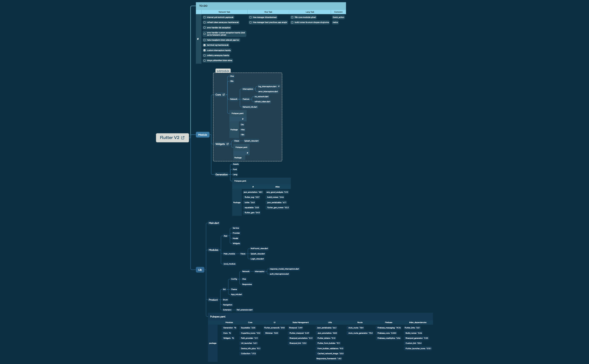Click the link icon beside the Widgets node

227,144
